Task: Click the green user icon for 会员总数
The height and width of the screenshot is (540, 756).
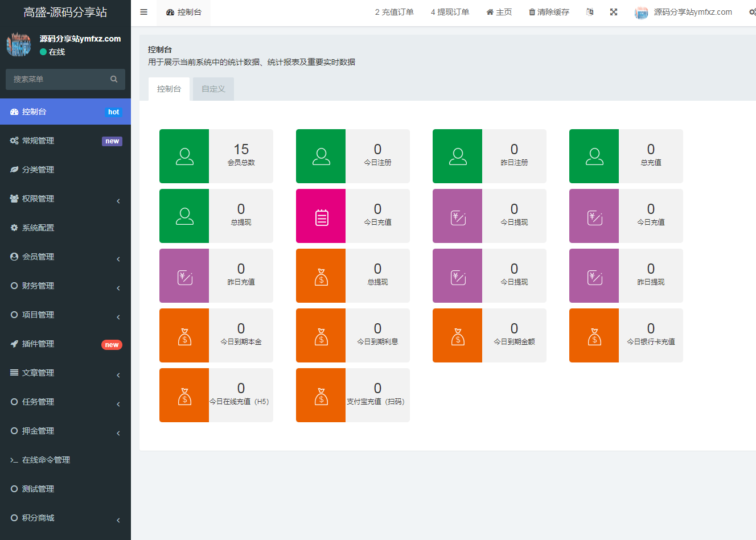Action: point(184,156)
